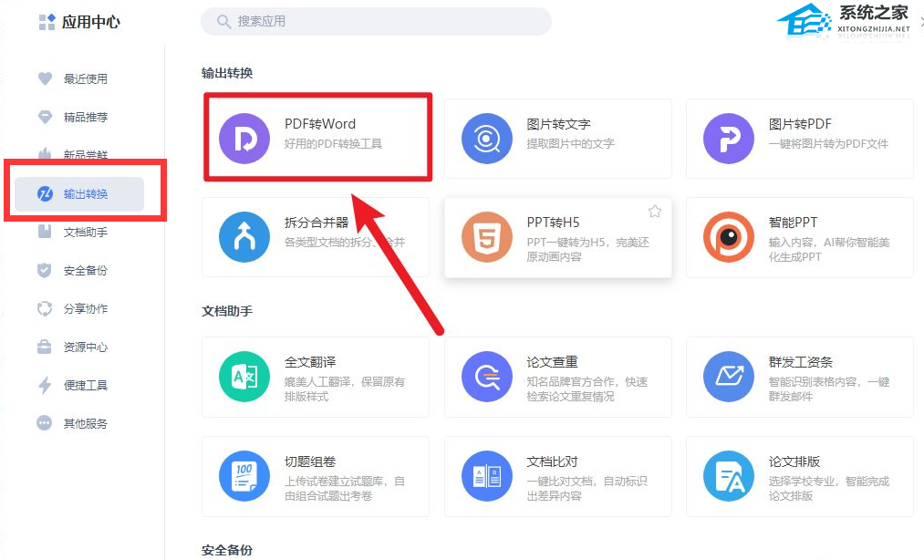This screenshot has width=924, height=560.
Task: Launch the PDF转Word app title
Action: tap(320, 124)
